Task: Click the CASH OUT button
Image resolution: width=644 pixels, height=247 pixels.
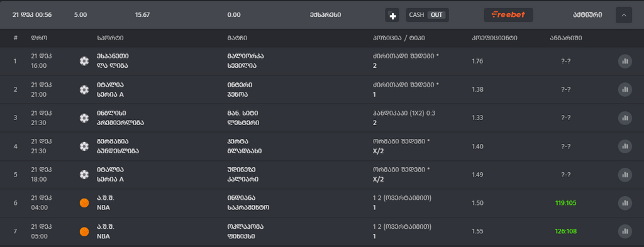Action: 427,15
